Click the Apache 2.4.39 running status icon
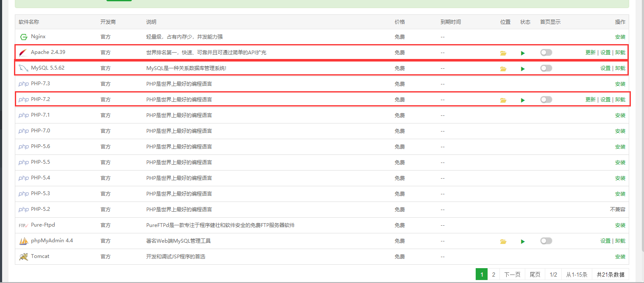The image size is (644, 283). [x=523, y=53]
